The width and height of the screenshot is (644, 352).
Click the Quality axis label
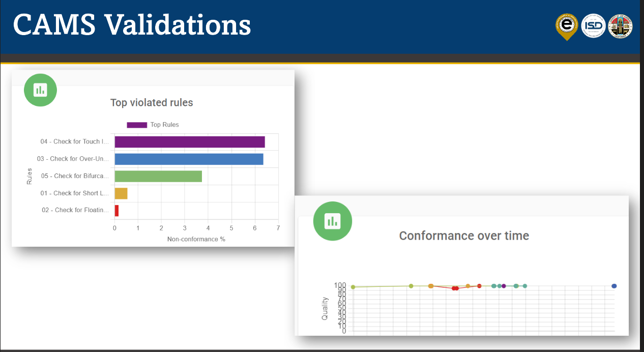[x=325, y=308]
